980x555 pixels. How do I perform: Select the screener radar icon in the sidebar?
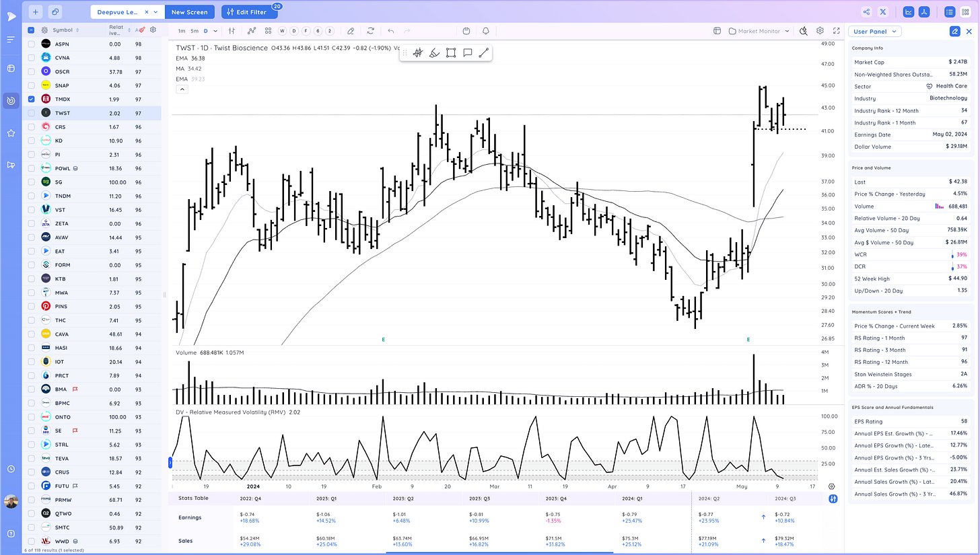click(11, 101)
